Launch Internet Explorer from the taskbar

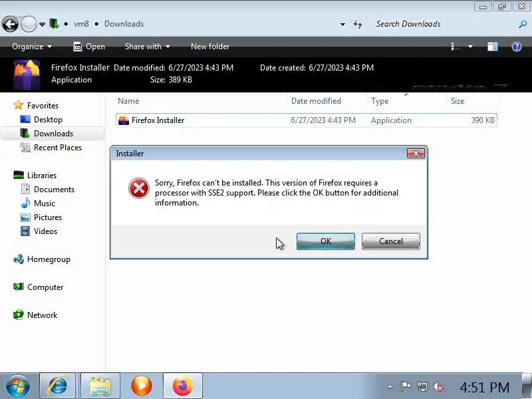coord(58,386)
